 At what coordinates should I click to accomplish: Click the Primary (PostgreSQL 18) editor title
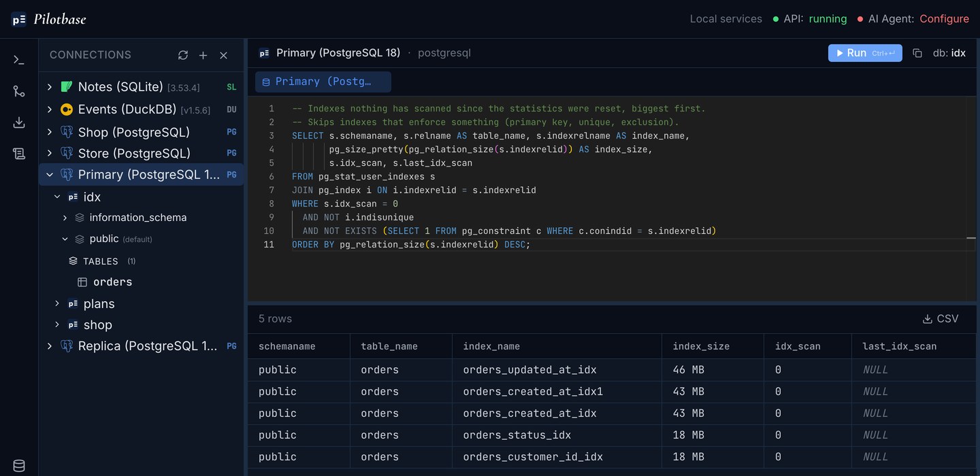click(x=338, y=53)
